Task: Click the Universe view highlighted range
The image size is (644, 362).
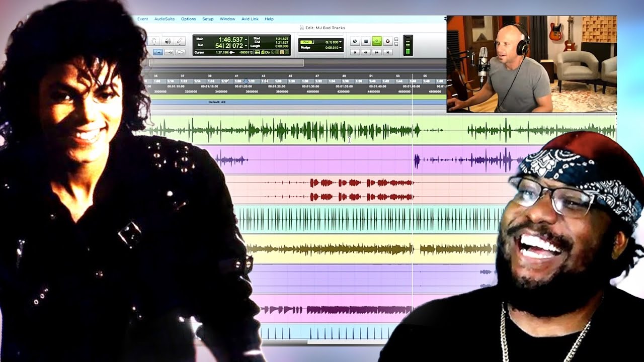Action: point(226,63)
